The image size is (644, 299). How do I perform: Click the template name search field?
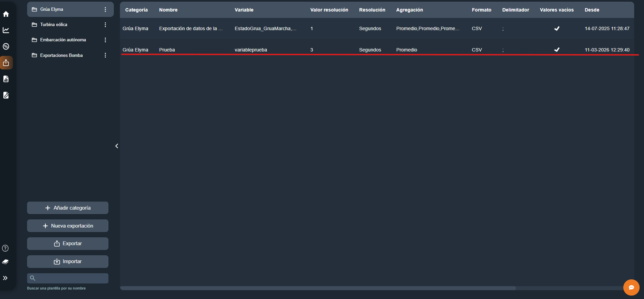71,278
